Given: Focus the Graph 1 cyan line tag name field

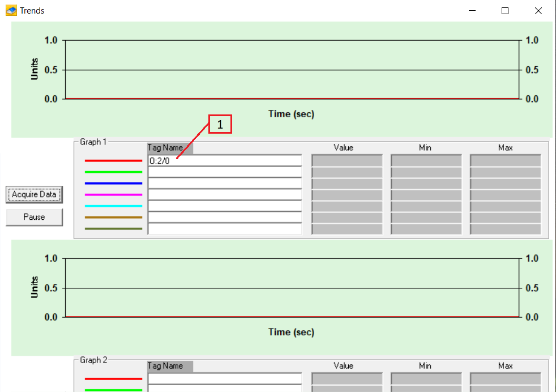Looking at the screenshot, I should click(x=225, y=206).
